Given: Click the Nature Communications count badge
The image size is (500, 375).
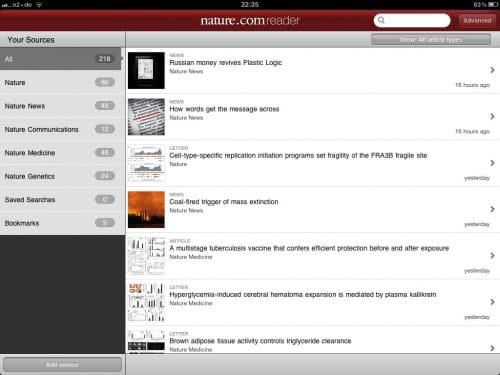Looking at the screenshot, I should [x=105, y=129].
